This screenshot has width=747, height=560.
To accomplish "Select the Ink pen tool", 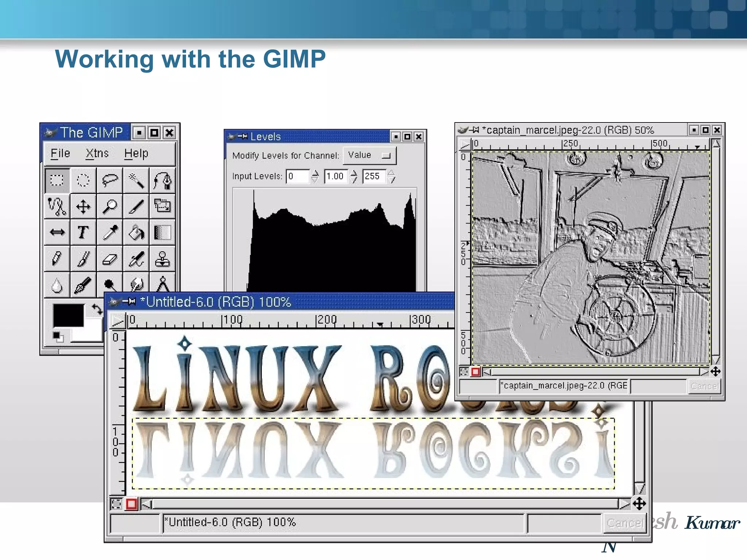I will 83,284.
